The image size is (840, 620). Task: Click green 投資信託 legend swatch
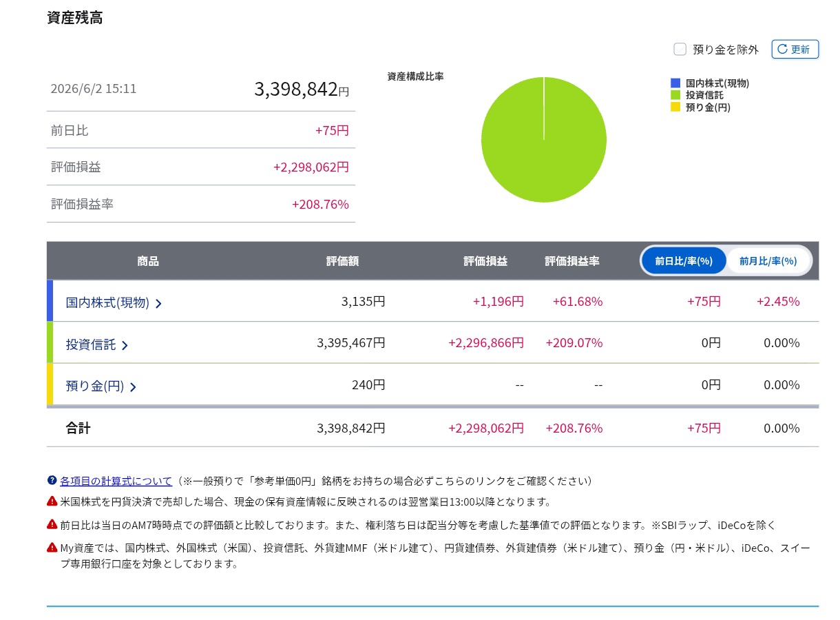(x=675, y=95)
